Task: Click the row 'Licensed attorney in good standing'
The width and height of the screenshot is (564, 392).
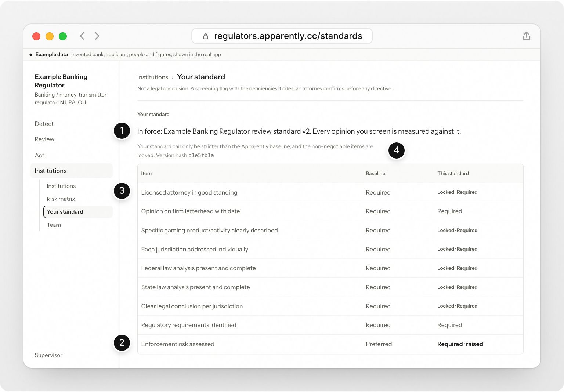Action: click(330, 192)
